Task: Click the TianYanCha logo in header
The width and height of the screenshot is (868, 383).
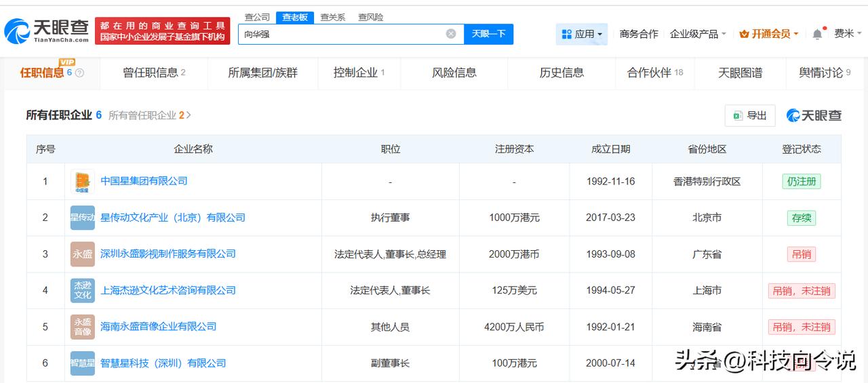Action: [x=46, y=31]
